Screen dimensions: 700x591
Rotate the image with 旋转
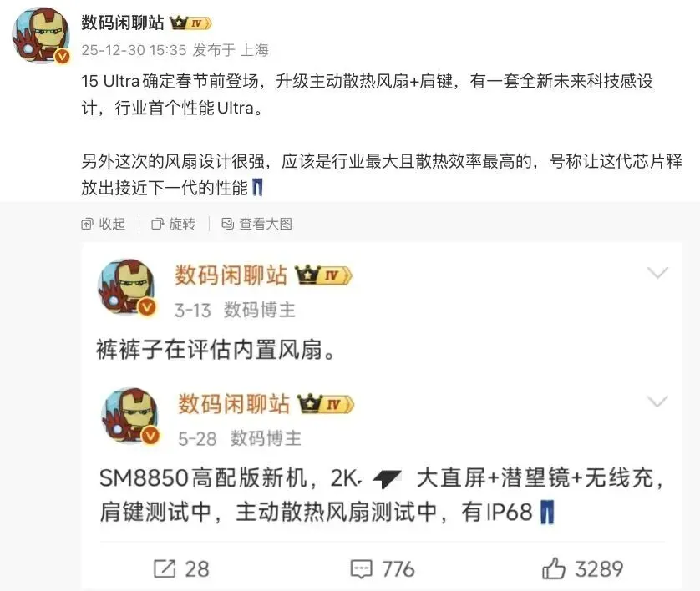pos(173,224)
